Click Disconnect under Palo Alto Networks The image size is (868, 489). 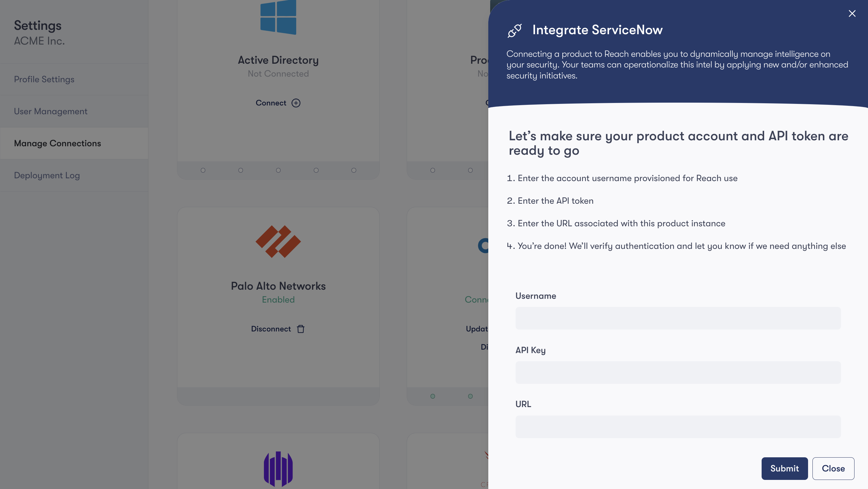coord(271,329)
